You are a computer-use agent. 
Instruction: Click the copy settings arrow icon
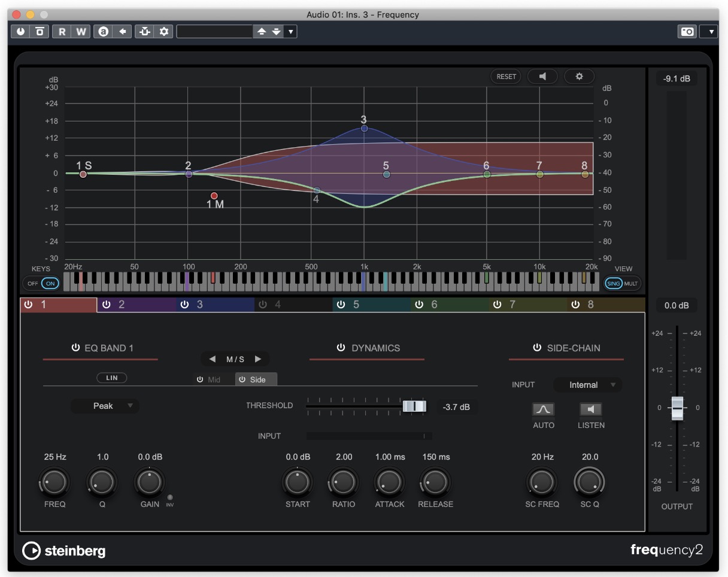click(122, 31)
